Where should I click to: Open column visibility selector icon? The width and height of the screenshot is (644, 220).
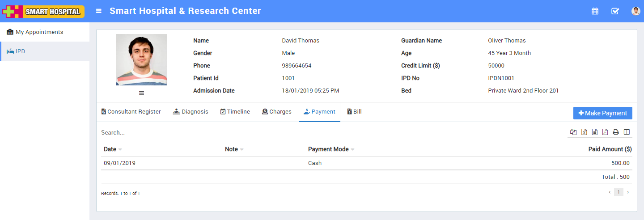point(627,132)
